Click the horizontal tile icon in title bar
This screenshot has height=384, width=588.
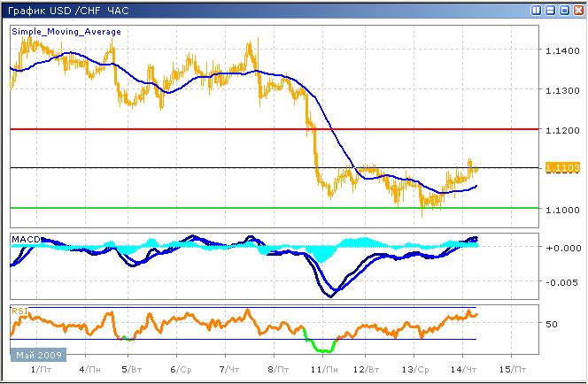click(551, 10)
